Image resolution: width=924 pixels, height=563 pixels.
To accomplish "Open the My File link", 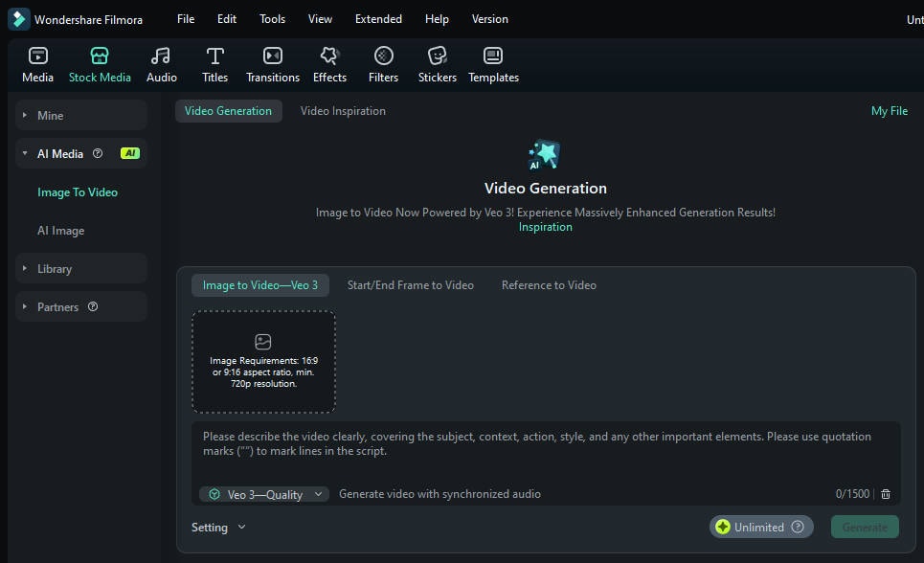I will [x=889, y=111].
